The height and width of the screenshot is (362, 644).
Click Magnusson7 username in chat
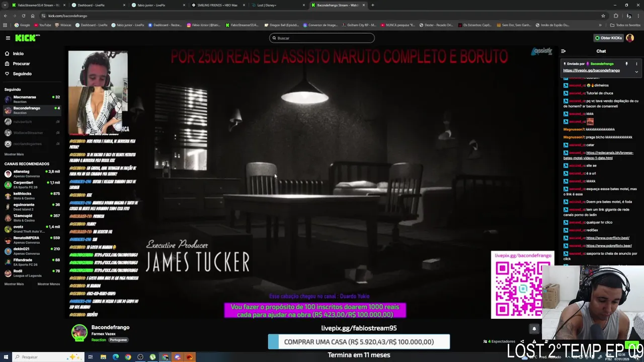pyautogui.click(x=574, y=129)
